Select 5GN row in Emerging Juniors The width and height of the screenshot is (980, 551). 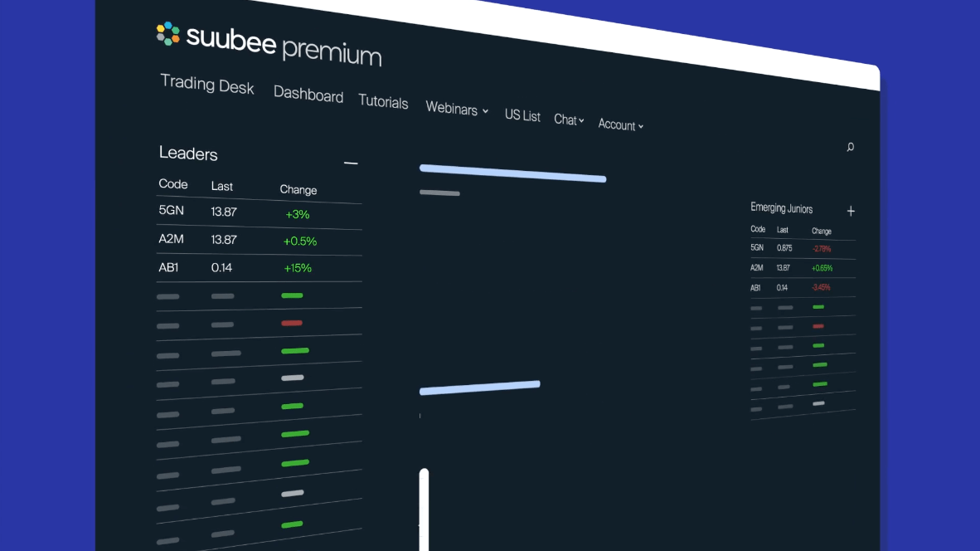pos(803,248)
